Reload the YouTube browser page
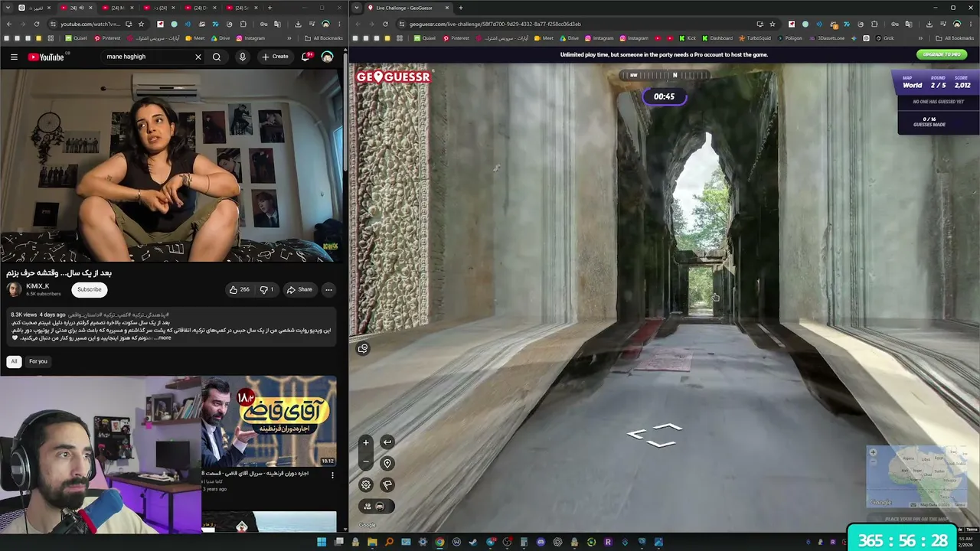This screenshot has height=551, width=980. [x=36, y=24]
